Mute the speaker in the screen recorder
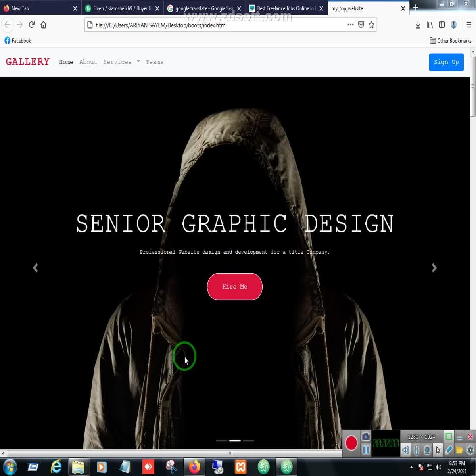Screen dimensions: 476x476 tap(405, 450)
